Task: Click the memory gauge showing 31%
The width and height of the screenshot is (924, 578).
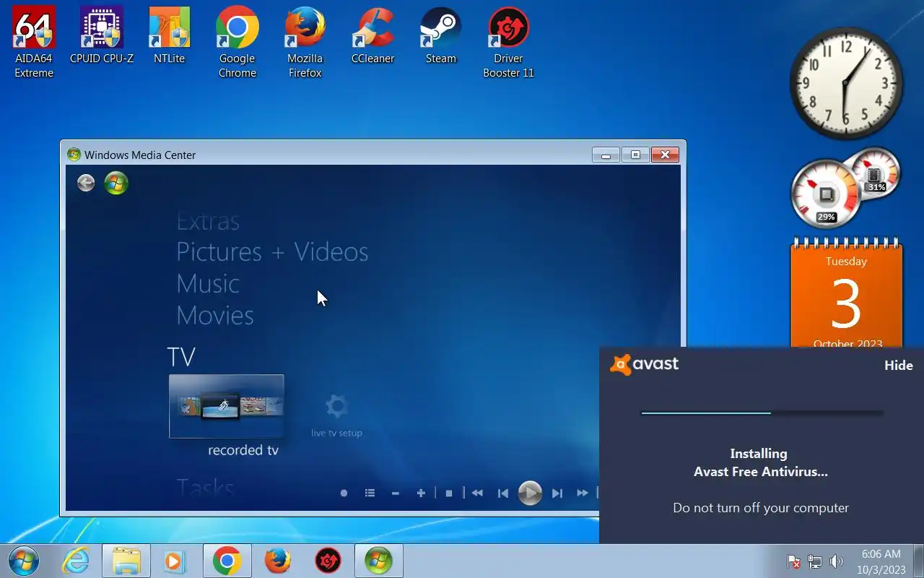Action: (876, 173)
